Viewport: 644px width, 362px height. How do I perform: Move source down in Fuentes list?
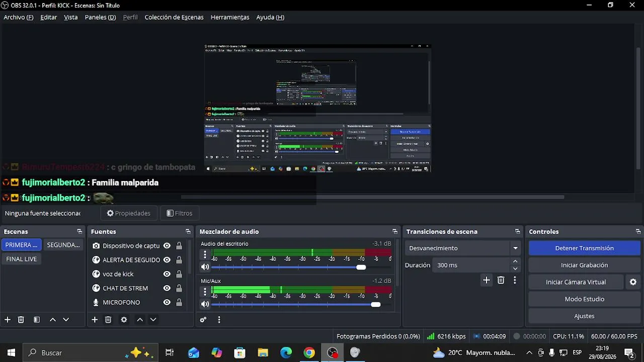click(x=153, y=320)
